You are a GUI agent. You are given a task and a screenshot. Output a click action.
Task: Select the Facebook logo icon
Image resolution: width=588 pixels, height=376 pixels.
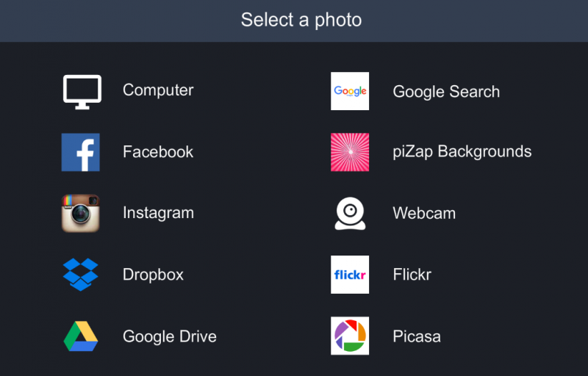pyautogui.click(x=81, y=152)
